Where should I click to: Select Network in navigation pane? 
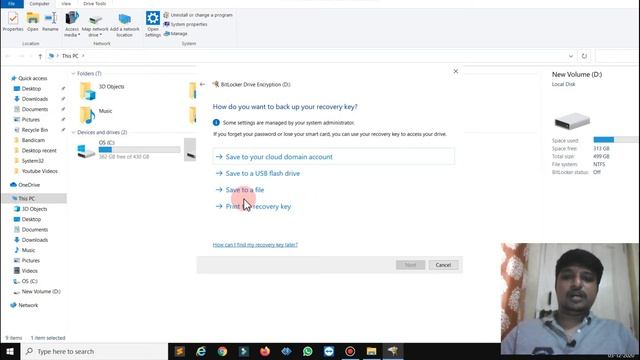click(28, 305)
